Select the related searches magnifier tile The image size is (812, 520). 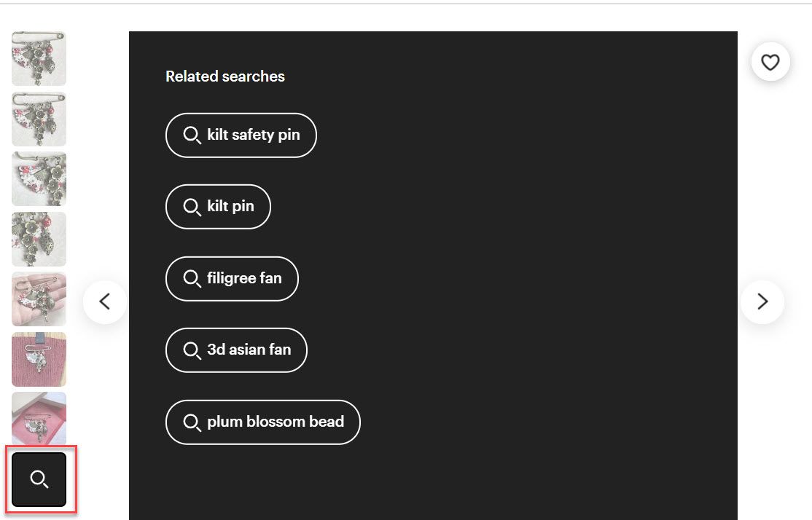pyautogui.click(x=39, y=479)
